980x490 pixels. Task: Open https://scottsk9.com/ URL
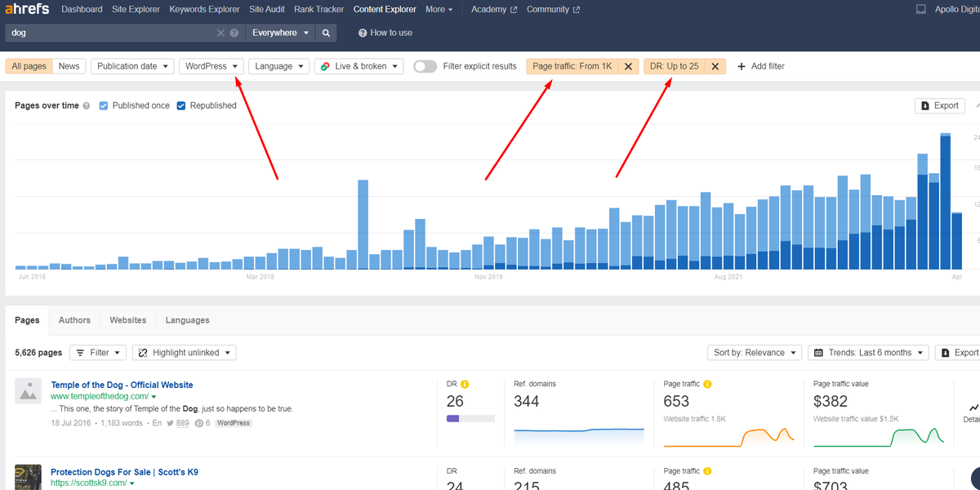(88, 483)
